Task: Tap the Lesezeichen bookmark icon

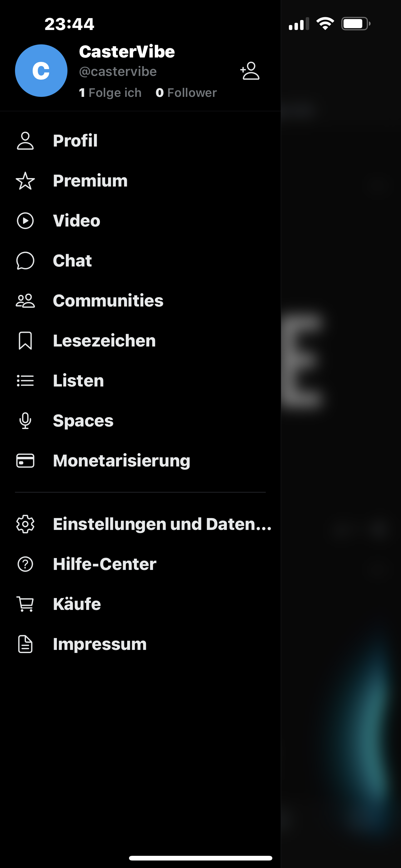Action: [25, 341]
